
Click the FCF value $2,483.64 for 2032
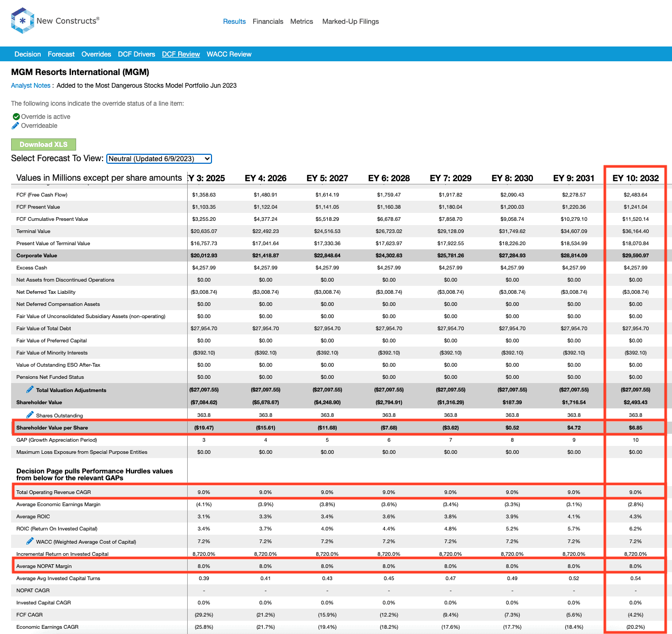tap(636, 195)
